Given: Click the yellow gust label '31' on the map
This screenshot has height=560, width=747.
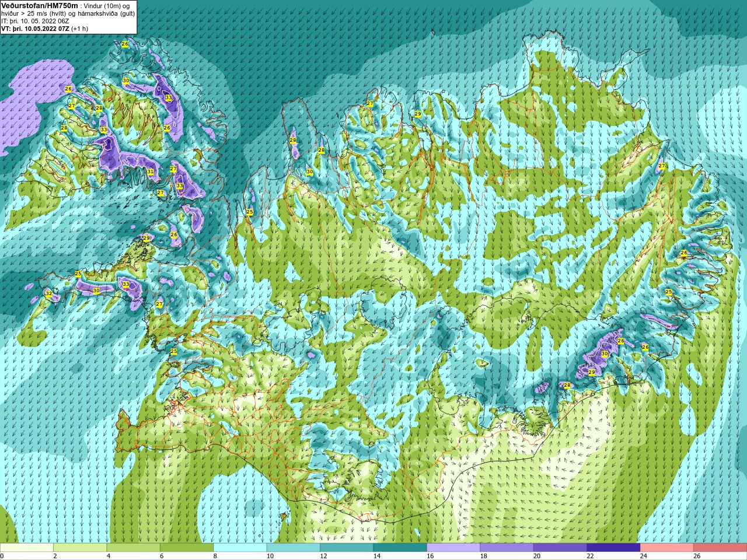Looking at the screenshot, I should [151, 171].
